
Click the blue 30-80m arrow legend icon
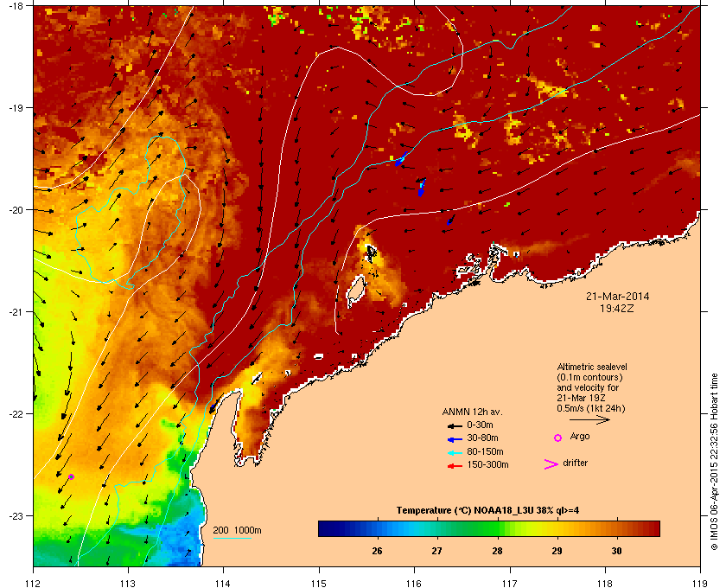click(455, 438)
